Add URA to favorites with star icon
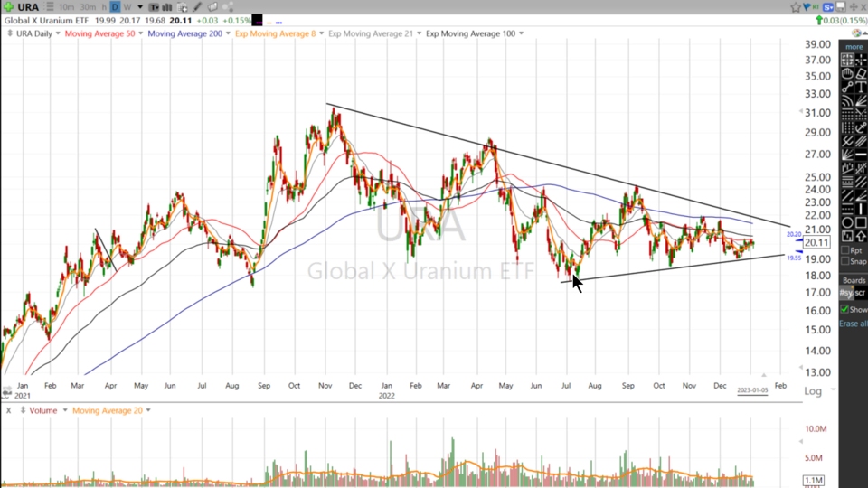 click(796, 7)
